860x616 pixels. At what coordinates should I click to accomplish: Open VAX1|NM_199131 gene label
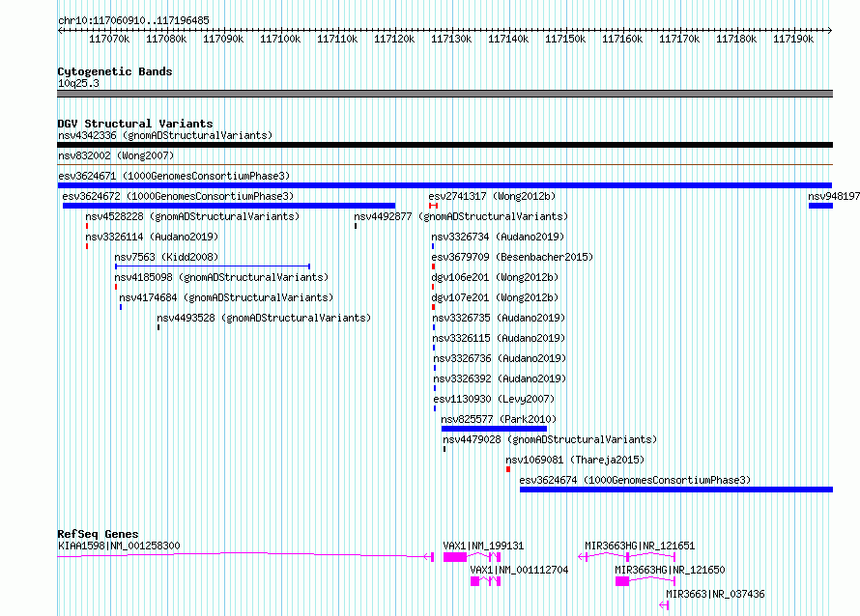(x=483, y=546)
